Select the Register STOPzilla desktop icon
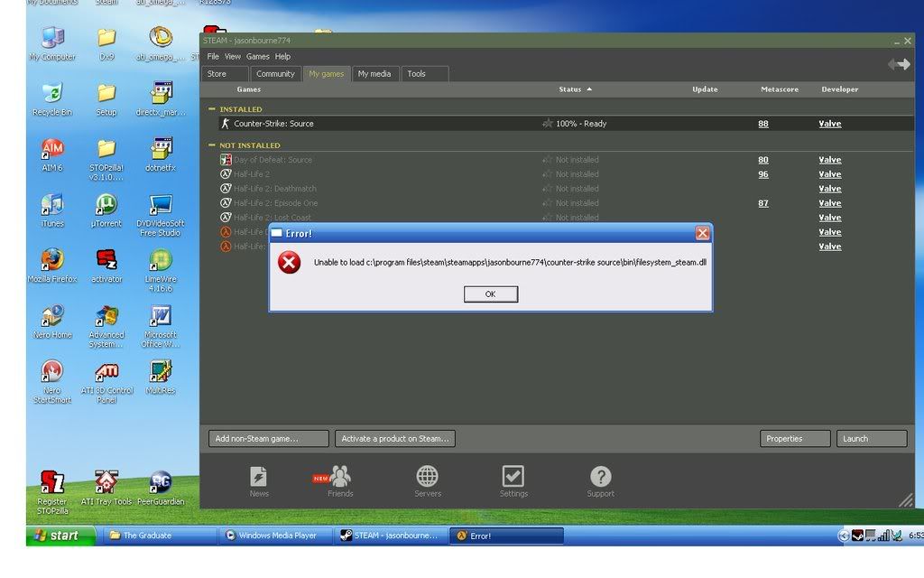The width and height of the screenshot is (924, 578). pos(52,492)
